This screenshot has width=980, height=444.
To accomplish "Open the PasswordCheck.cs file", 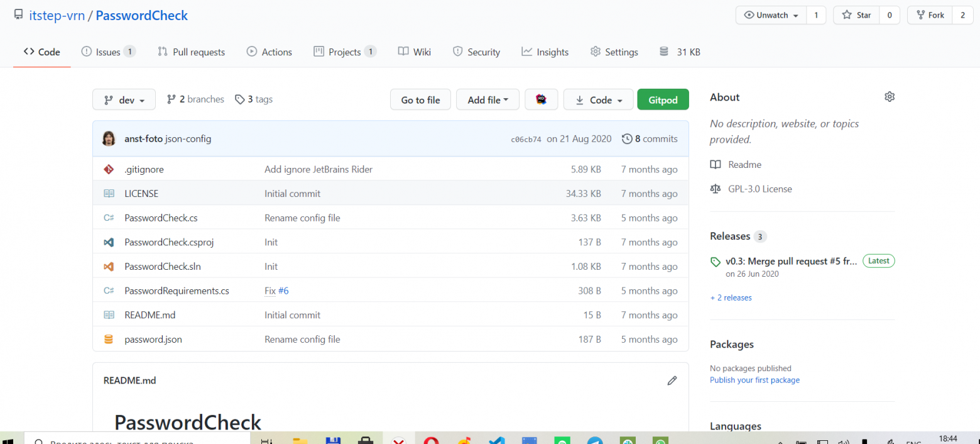I will 161,218.
